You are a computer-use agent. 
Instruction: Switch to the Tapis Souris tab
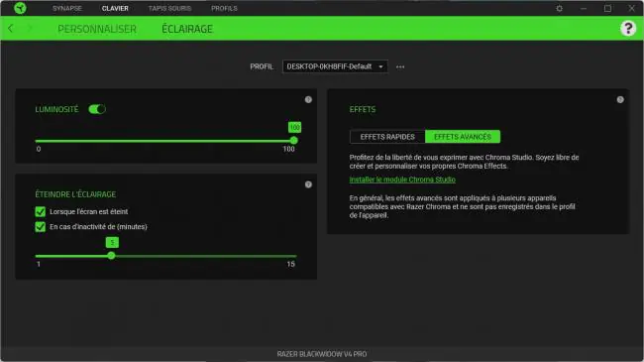(169, 8)
